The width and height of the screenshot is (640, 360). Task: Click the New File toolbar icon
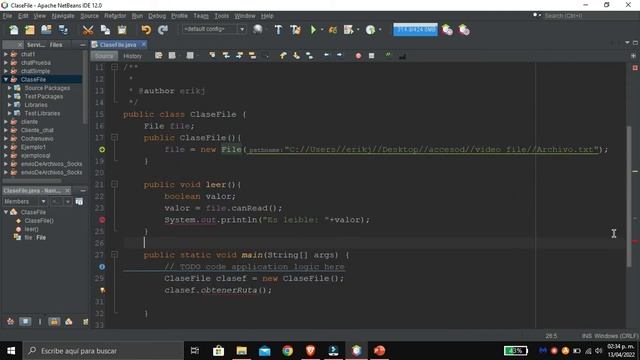pos(13,30)
